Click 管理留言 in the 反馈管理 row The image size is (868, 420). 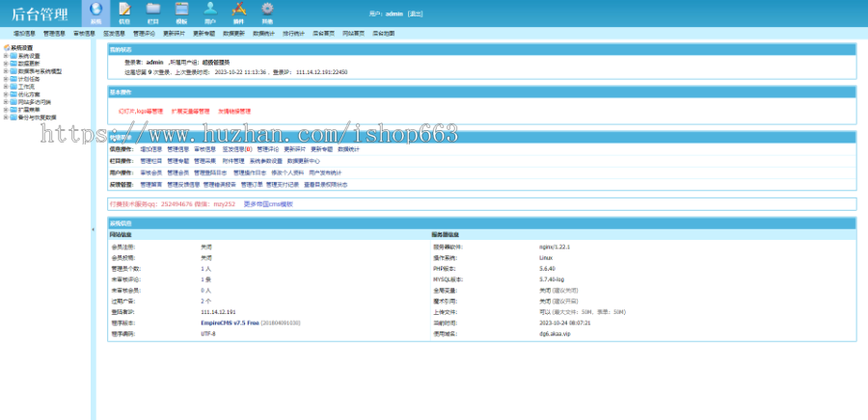coord(151,185)
